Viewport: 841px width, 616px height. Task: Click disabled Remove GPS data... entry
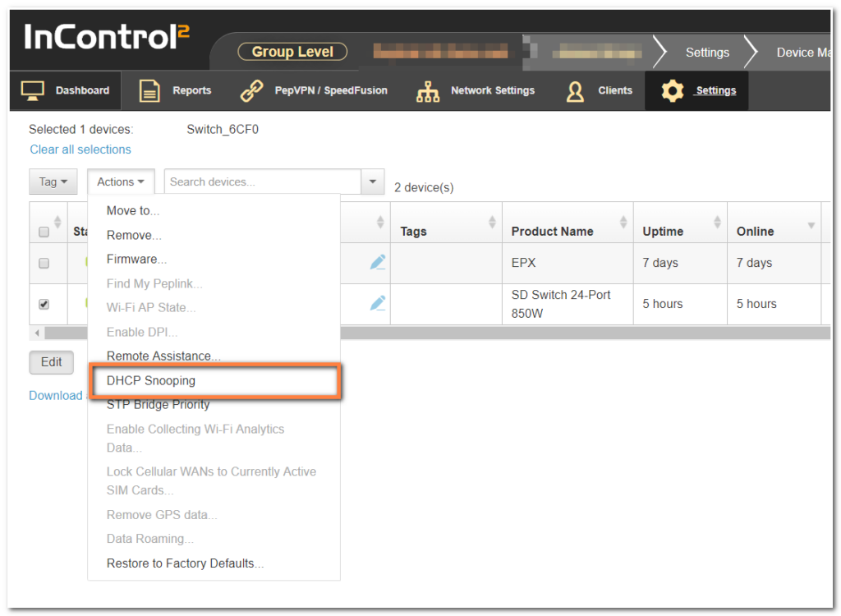(x=162, y=515)
